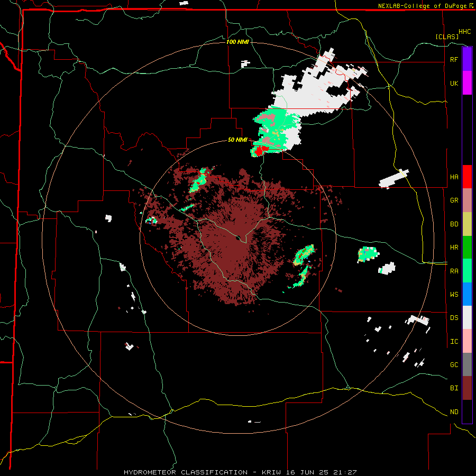This screenshot has height=476, width=476.
Task: Click the HR legend label
Action: (454, 248)
